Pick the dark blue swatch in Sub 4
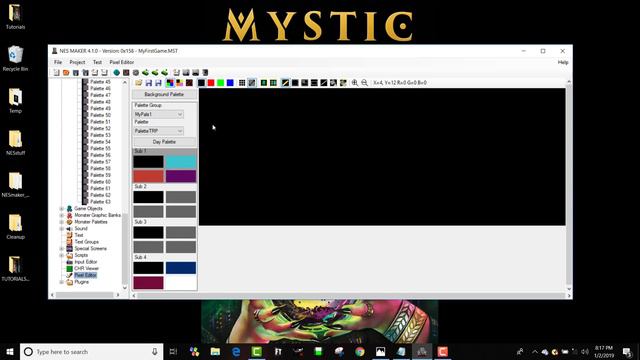Viewport: 640px width, 360px height. click(x=181, y=268)
